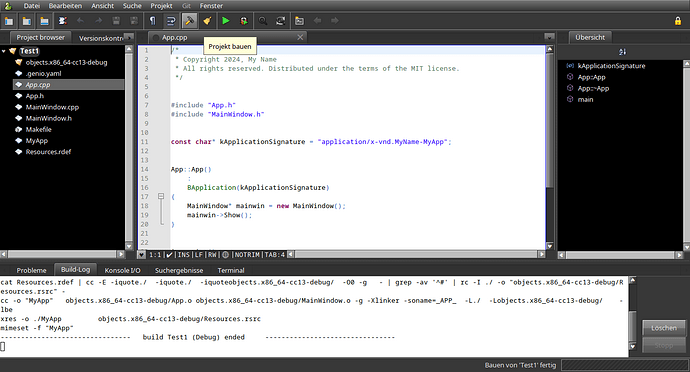Clean the project with broom icon
Viewport: 690px width, 372px height.
[x=207, y=21]
